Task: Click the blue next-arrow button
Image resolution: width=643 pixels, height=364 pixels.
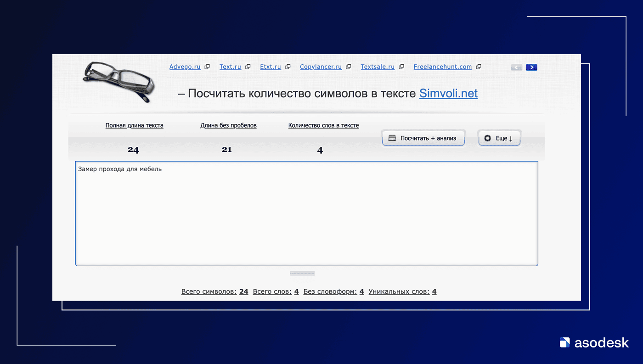Action: coord(531,67)
